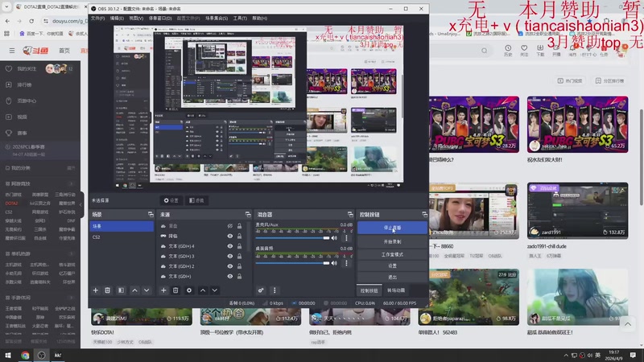Collapse the Douyu sidebar with the side handle
The height and width of the screenshot is (362, 644).
coord(81,204)
